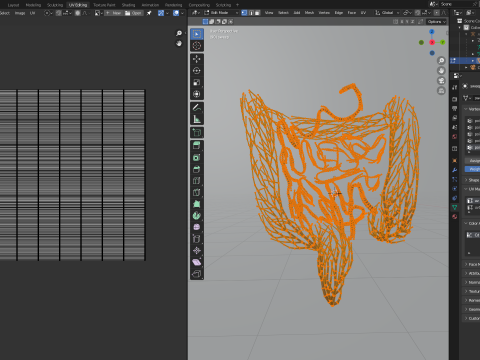
Task: Expand the Shape Keys panel
Action: (472, 180)
